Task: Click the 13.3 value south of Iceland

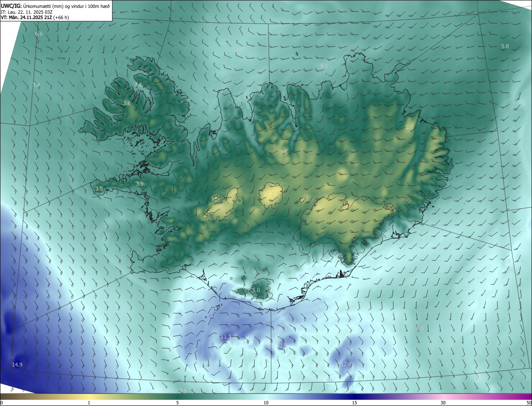Action: (226, 337)
